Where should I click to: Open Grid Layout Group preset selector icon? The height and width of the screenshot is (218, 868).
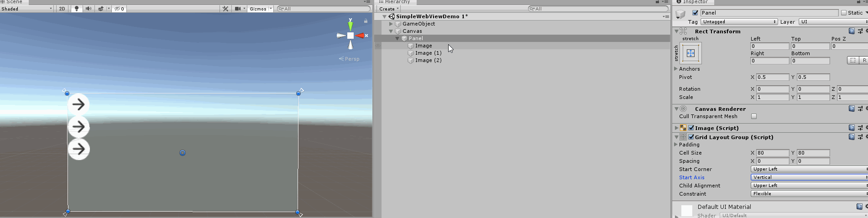860,137
